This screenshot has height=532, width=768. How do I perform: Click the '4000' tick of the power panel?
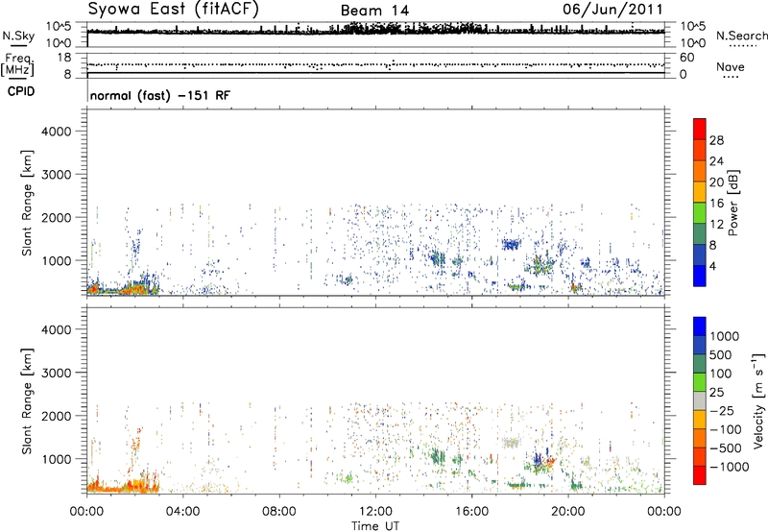tap(56, 132)
